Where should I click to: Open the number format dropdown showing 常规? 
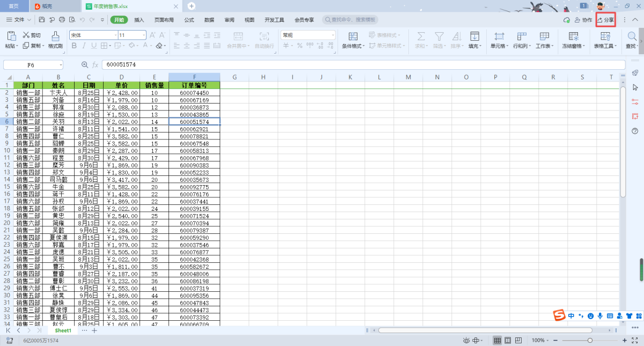[308, 35]
